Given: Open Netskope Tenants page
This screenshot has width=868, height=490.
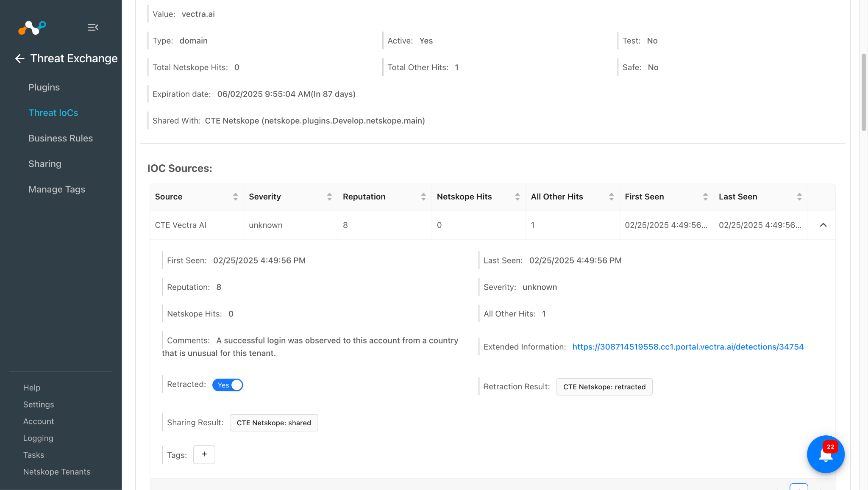Looking at the screenshot, I should click(57, 472).
